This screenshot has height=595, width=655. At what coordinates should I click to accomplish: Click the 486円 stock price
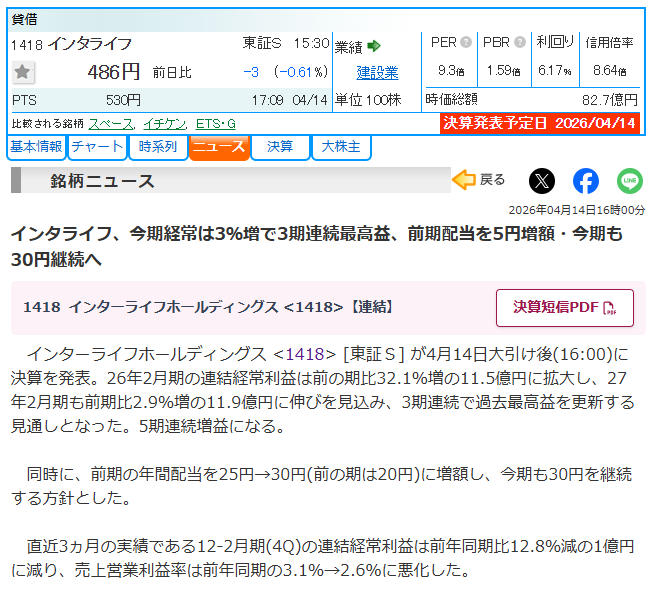coord(114,72)
